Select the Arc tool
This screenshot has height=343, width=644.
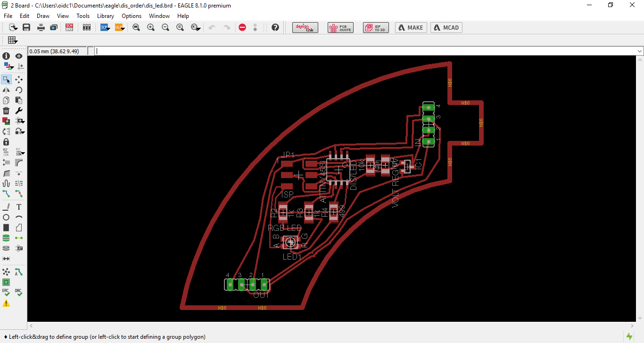[19, 217]
